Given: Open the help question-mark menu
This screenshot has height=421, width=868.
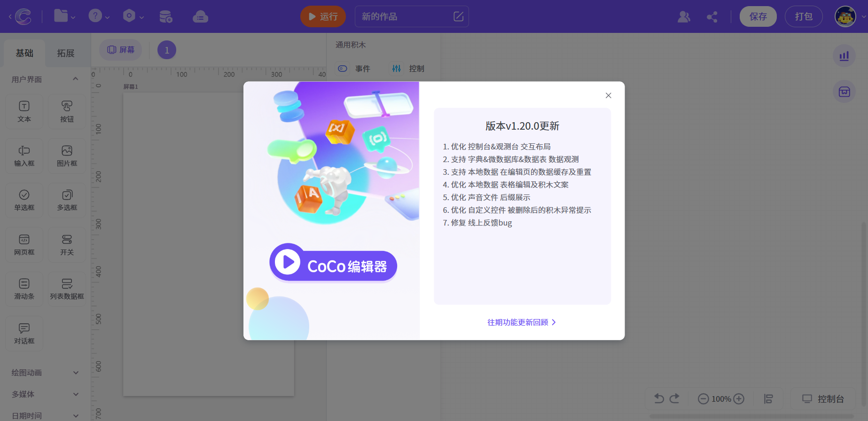Looking at the screenshot, I should [x=99, y=16].
